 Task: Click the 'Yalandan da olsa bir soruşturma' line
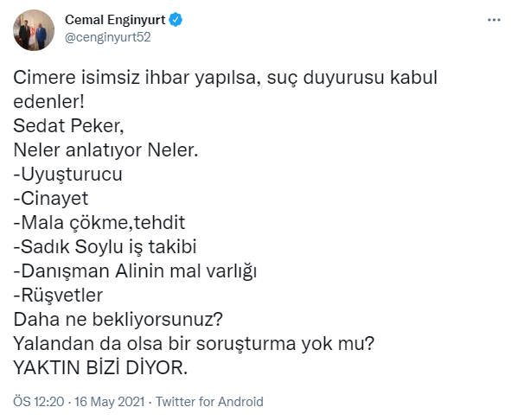pos(194,343)
